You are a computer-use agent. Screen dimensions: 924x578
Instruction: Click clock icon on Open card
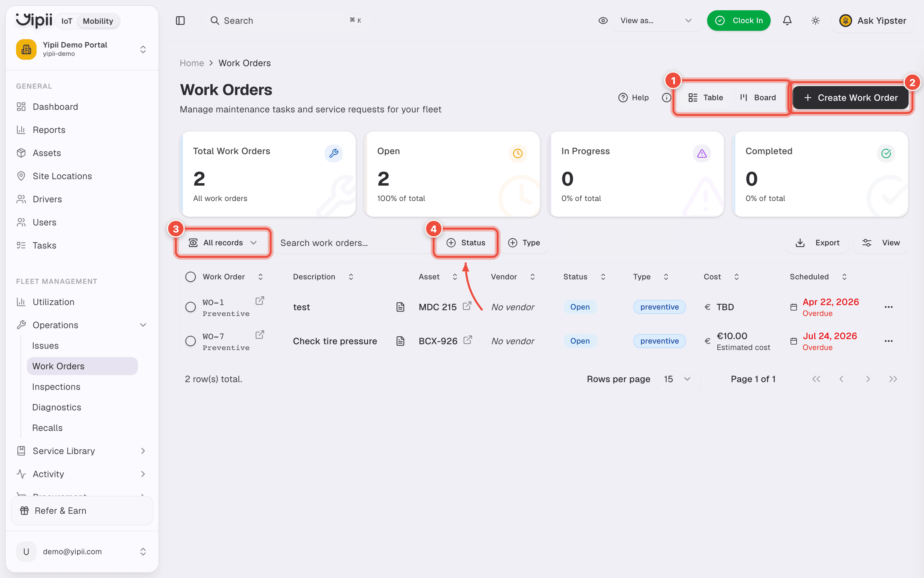(518, 153)
